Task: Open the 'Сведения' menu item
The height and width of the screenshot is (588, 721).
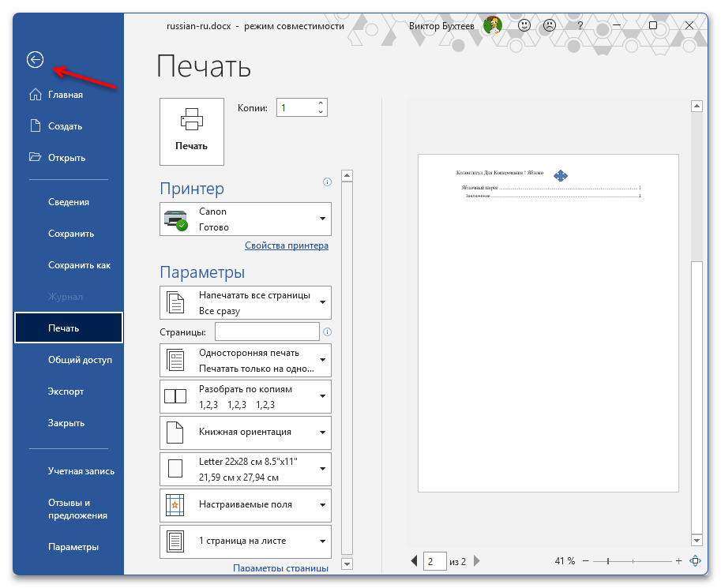Action: [x=69, y=202]
